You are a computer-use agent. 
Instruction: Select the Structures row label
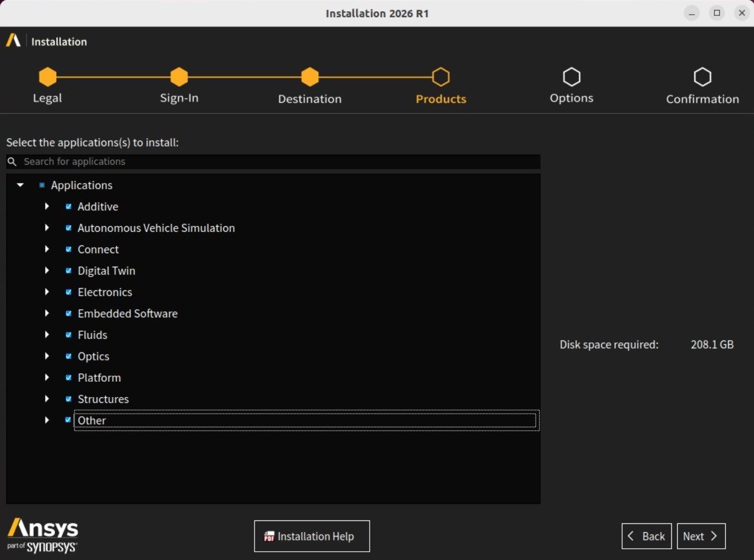(103, 399)
